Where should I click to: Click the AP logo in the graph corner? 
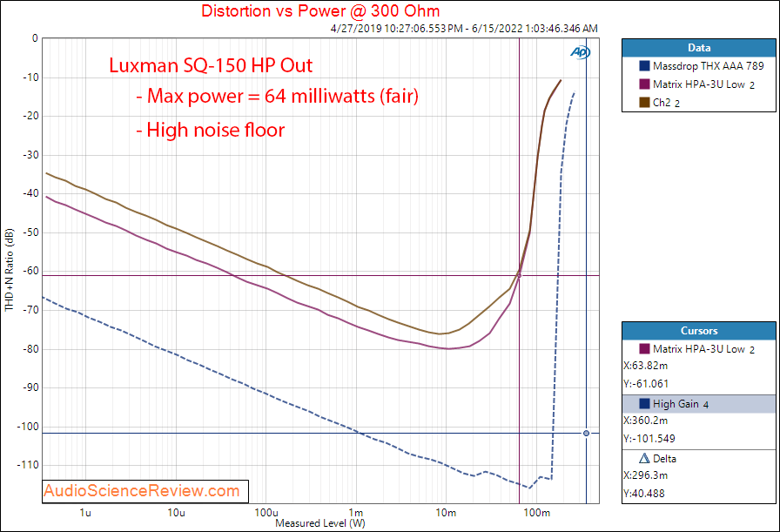[x=580, y=51]
